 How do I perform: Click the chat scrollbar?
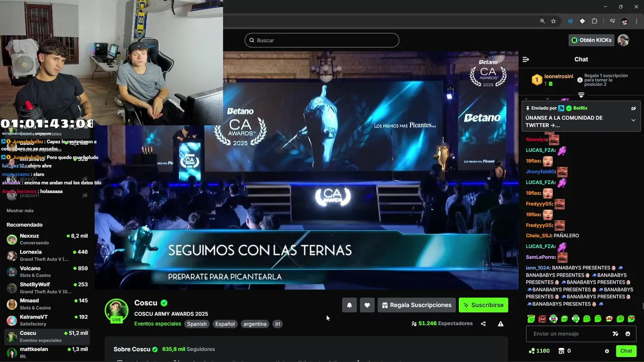tap(642, 307)
